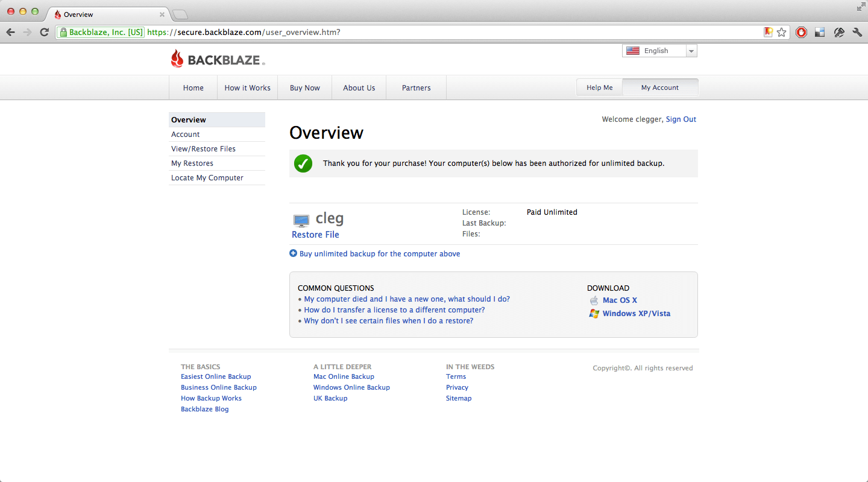Viewport: 868px width, 482px height.
Task: Click the green SSL padlock icon
Action: point(63,32)
